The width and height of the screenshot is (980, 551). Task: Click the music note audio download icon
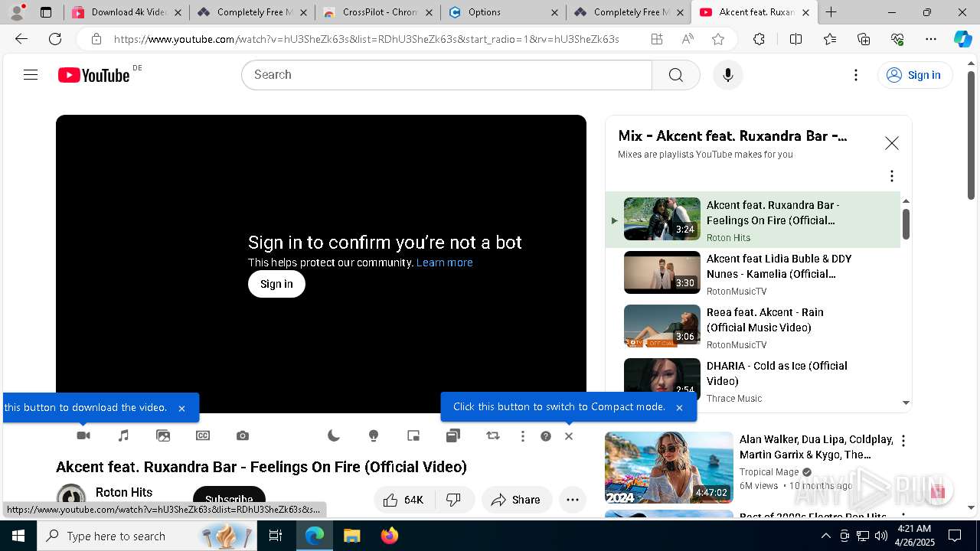tap(123, 435)
